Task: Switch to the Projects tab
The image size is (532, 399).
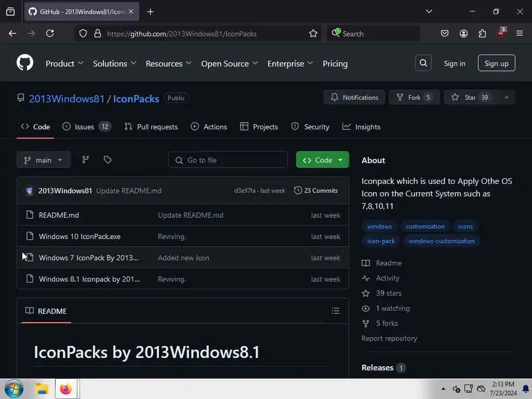Action: point(259,127)
